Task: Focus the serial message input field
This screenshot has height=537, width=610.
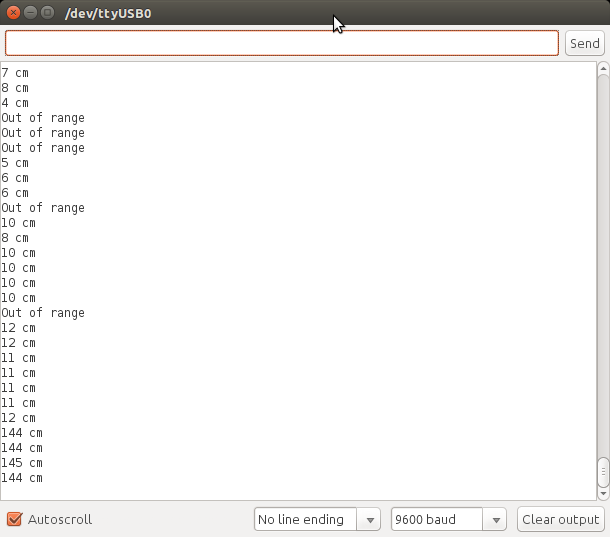Action: (282, 43)
